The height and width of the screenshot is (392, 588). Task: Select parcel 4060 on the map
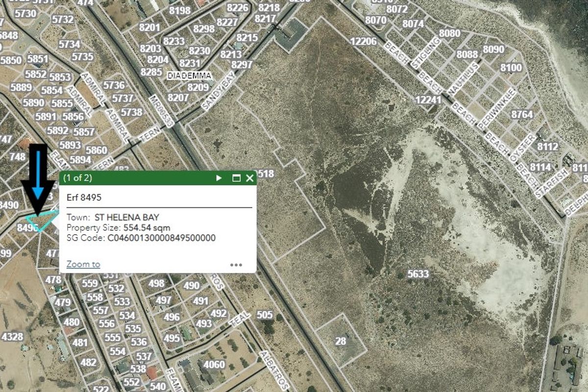[214, 365]
